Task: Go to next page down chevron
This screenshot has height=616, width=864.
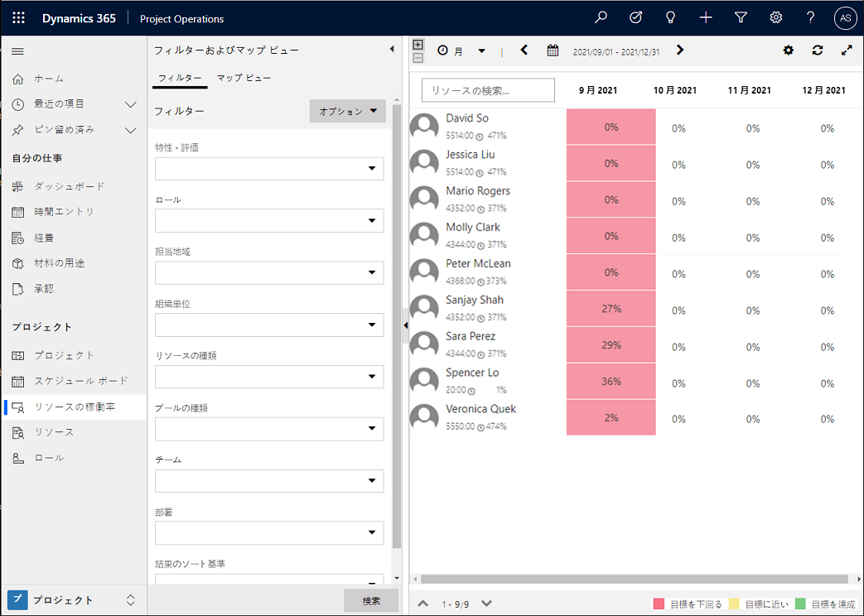Action: [486, 604]
